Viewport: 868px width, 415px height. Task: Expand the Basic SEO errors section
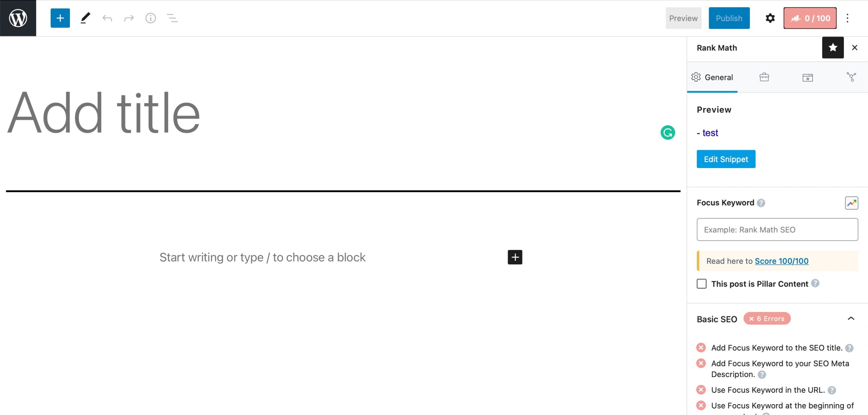[x=850, y=319]
